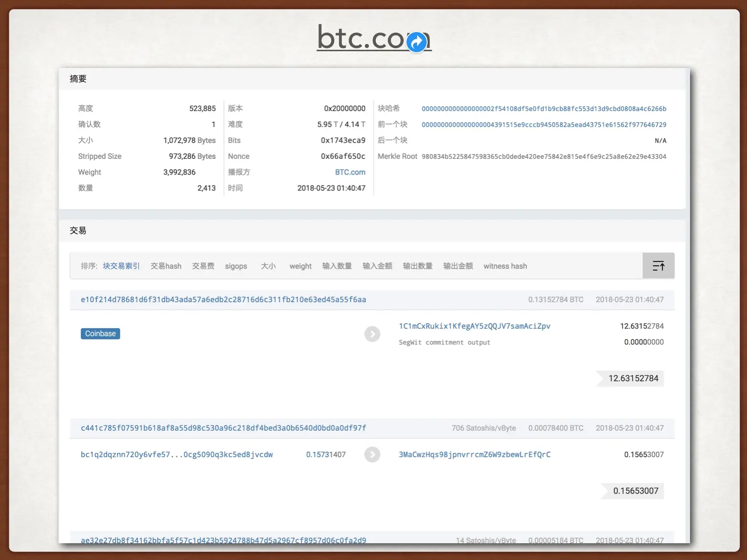Click the N/A next block value
Image resolution: width=747 pixels, height=560 pixels.
pos(660,141)
